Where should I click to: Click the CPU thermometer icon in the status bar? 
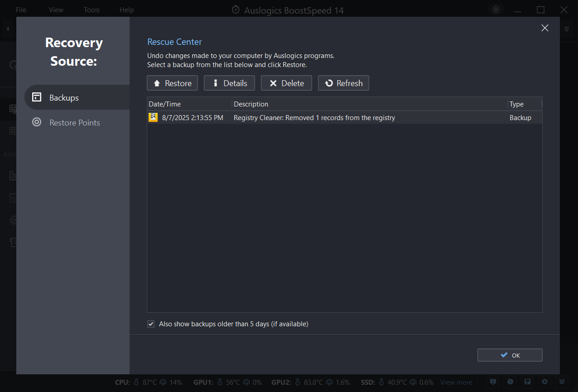tap(135, 382)
